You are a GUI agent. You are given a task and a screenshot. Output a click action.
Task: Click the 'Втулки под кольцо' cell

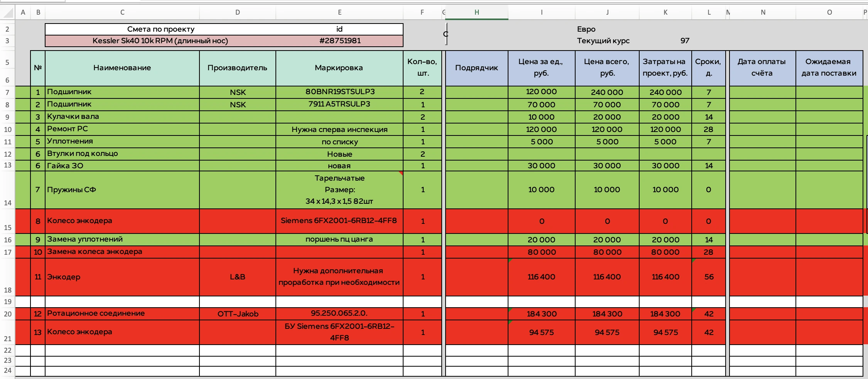coord(122,154)
